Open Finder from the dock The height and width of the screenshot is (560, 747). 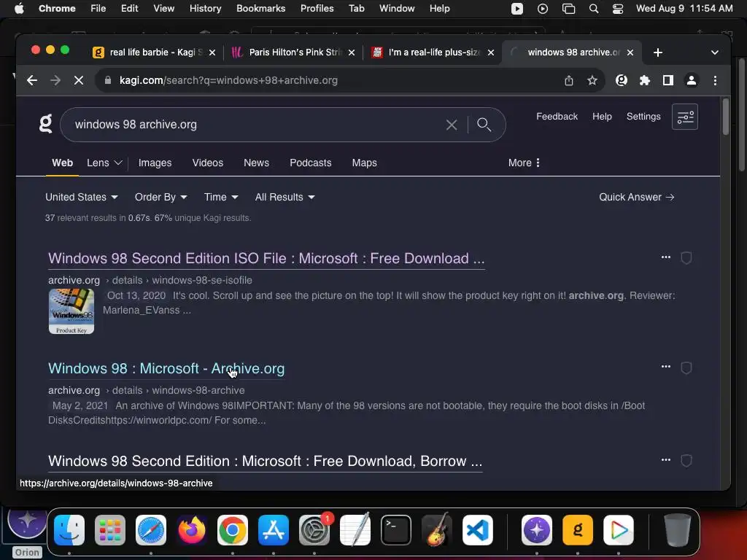coord(69,530)
